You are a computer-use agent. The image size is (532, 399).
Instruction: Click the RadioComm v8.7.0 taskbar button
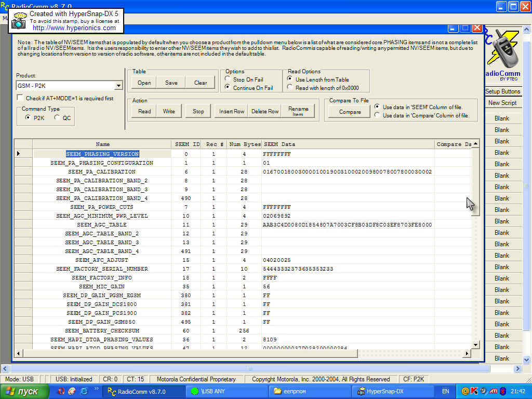pos(144,391)
